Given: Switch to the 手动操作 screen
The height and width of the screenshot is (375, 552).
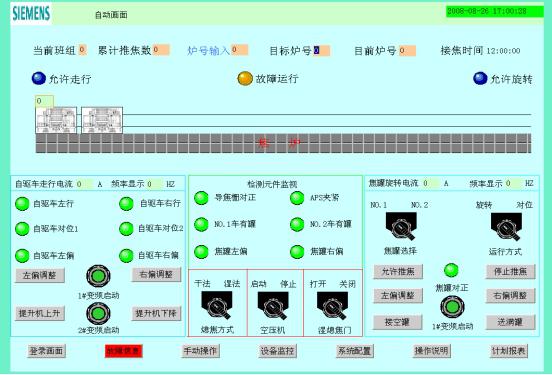Looking at the screenshot, I should coord(201,351).
